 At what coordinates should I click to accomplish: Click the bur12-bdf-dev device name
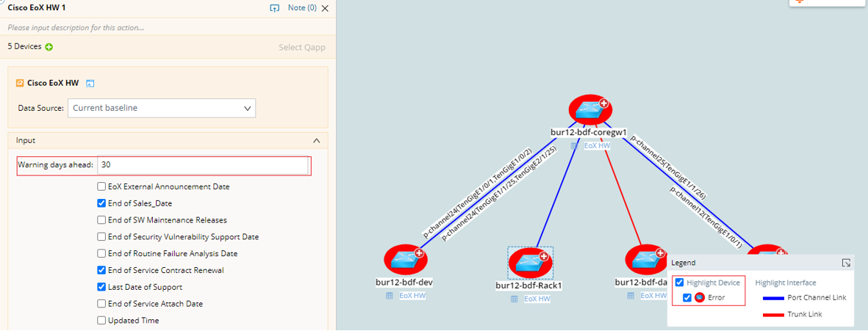pos(404,283)
